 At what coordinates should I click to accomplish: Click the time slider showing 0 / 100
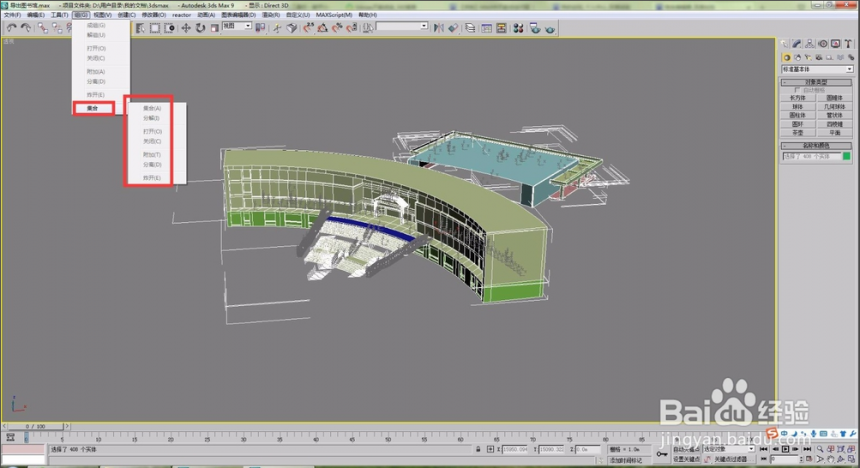click(36, 426)
